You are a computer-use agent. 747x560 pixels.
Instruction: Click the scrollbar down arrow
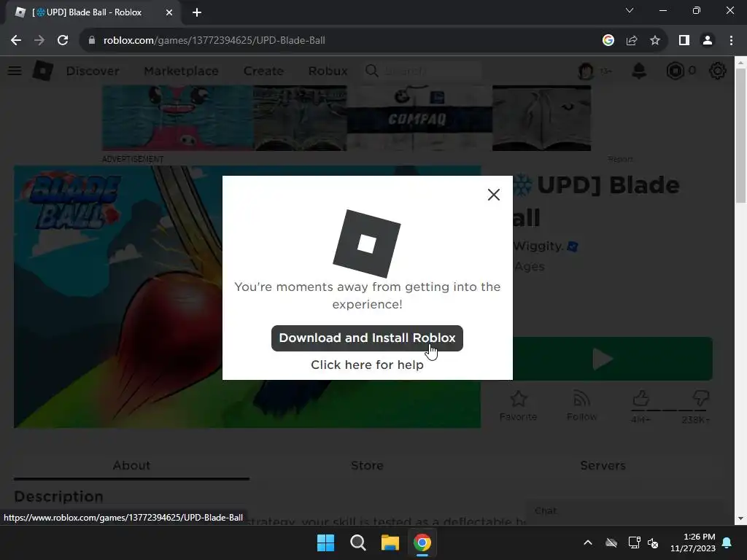(x=741, y=518)
